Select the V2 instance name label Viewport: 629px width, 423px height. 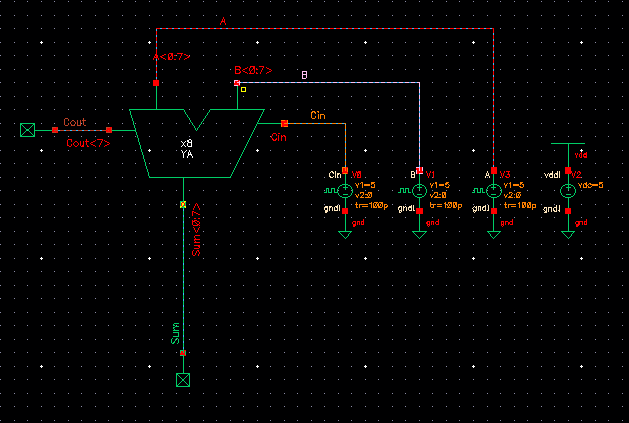coord(576,175)
